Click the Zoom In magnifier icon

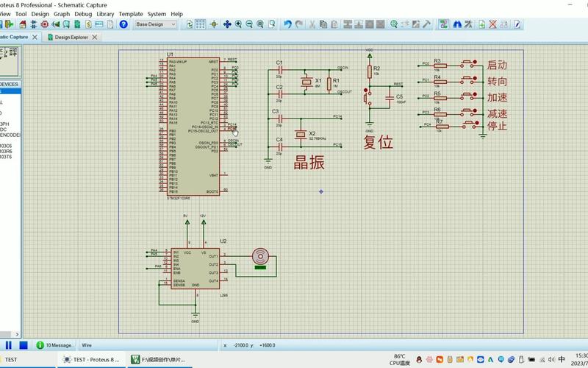239,24
